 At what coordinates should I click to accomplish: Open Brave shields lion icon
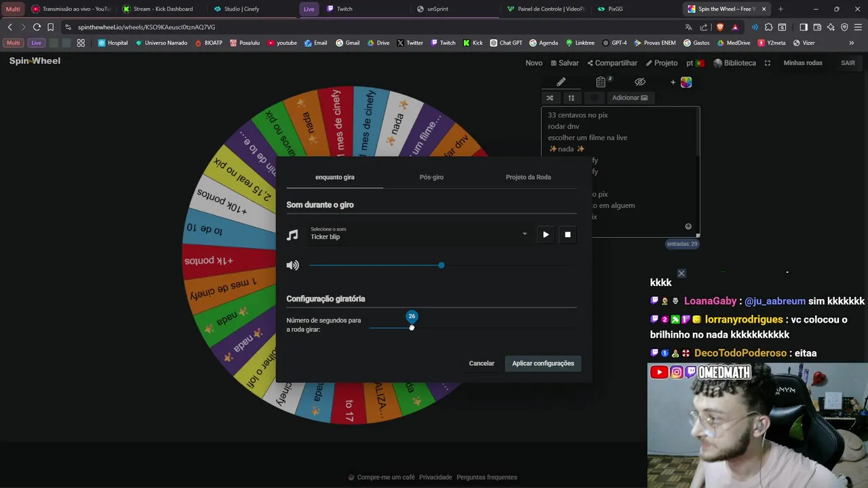(719, 27)
